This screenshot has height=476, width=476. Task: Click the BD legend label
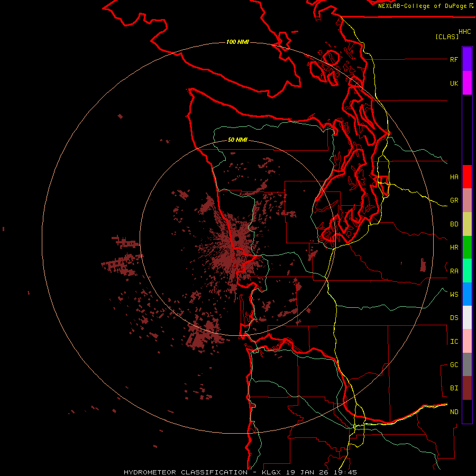tap(454, 224)
